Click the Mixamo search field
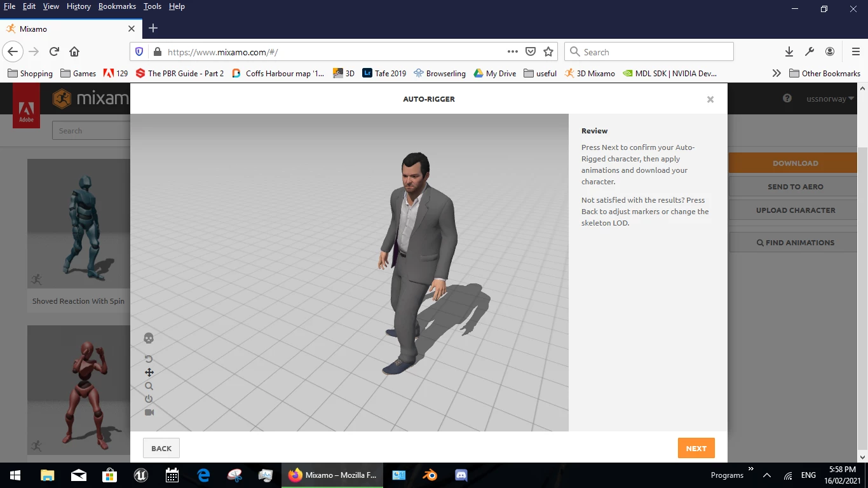The width and height of the screenshot is (868, 488). coord(91,131)
